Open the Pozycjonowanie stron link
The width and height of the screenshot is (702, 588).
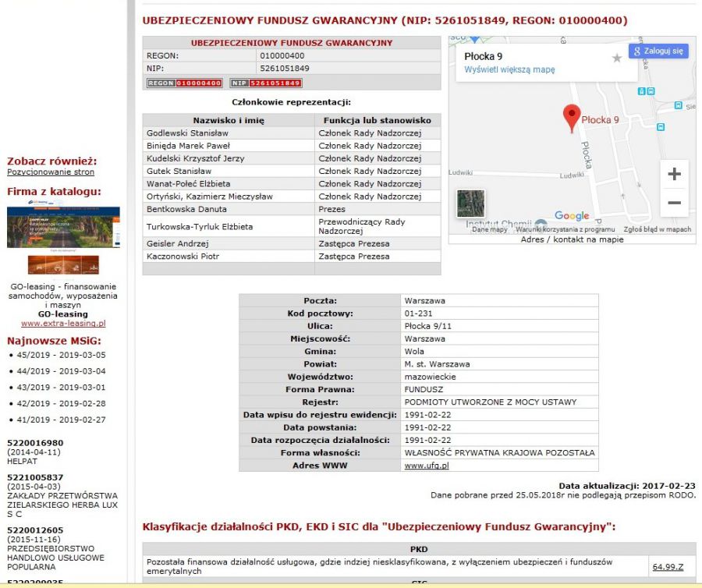tap(51, 172)
